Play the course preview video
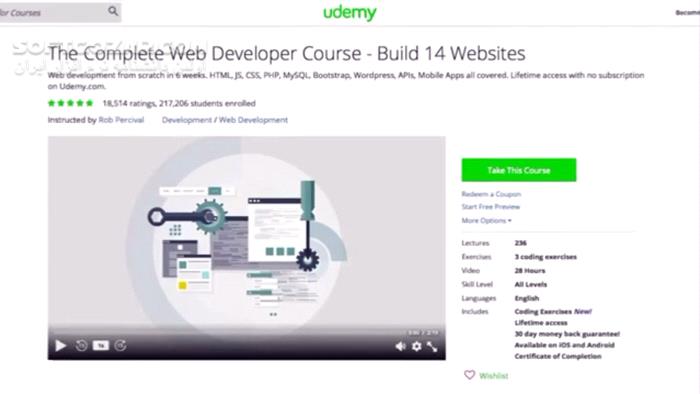The image size is (700, 394). click(x=61, y=346)
